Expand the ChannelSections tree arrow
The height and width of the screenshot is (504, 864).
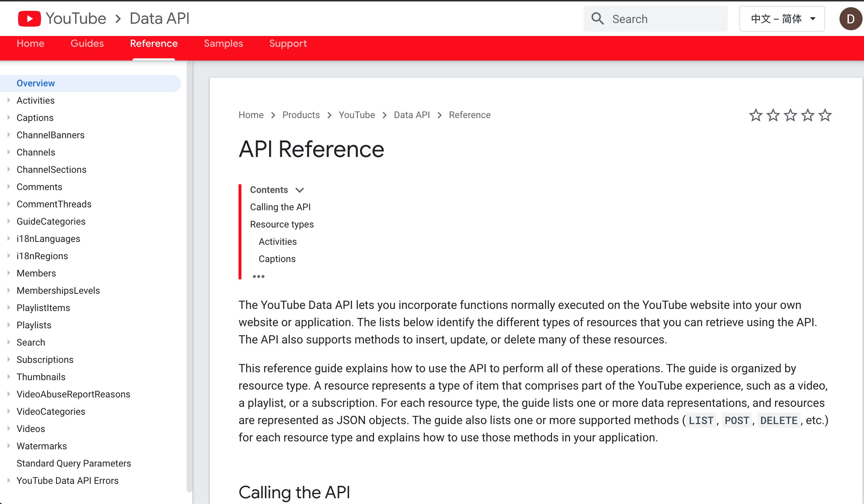coord(9,169)
